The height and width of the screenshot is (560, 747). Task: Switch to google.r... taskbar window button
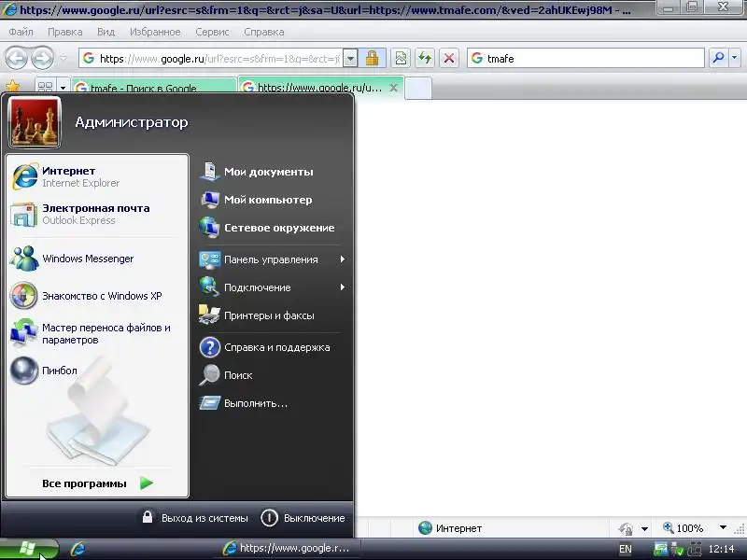[x=288, y=548]
